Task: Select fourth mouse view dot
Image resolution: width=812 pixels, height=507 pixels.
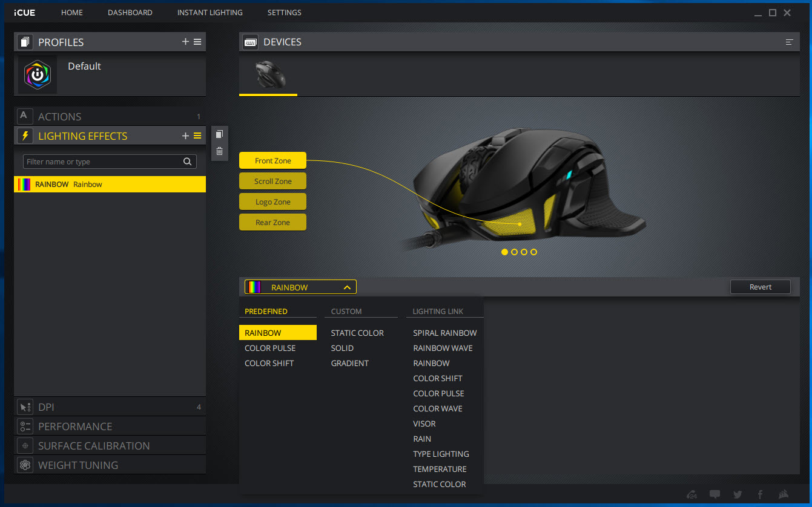Action: (533, 252)
